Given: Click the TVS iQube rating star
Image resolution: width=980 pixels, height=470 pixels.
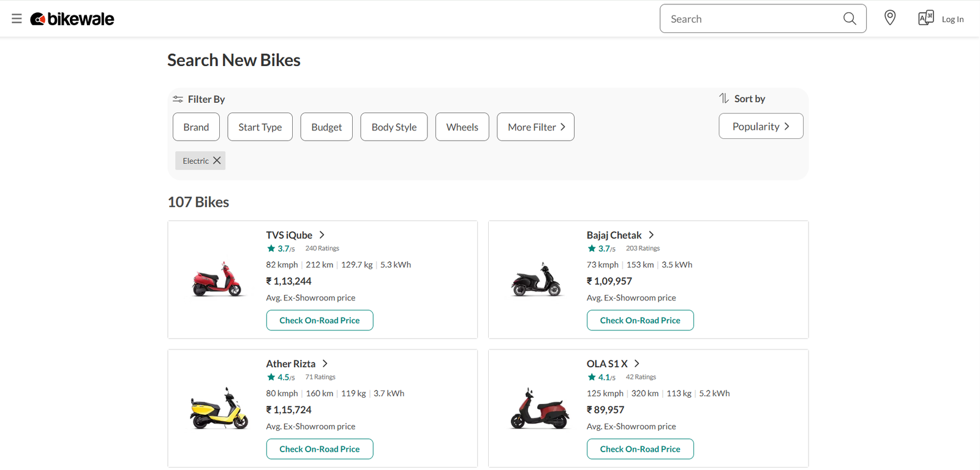Looking at the screenshot, I should pyautogui.click(x=271, y=248).
